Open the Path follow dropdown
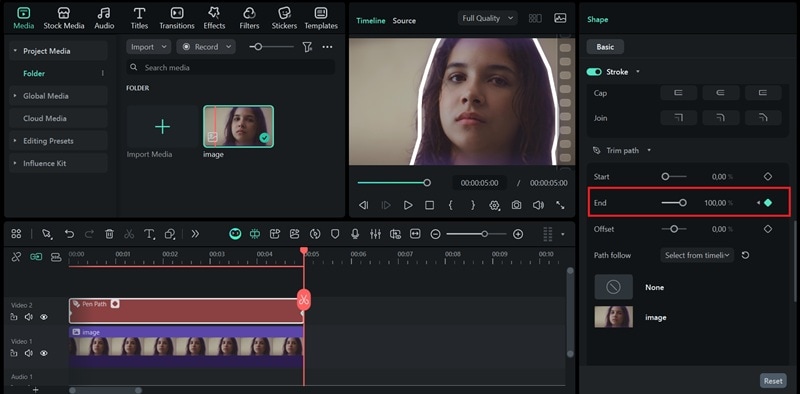Image resolution: width=800 pixels, height=394 pixels. pos(697,255)
